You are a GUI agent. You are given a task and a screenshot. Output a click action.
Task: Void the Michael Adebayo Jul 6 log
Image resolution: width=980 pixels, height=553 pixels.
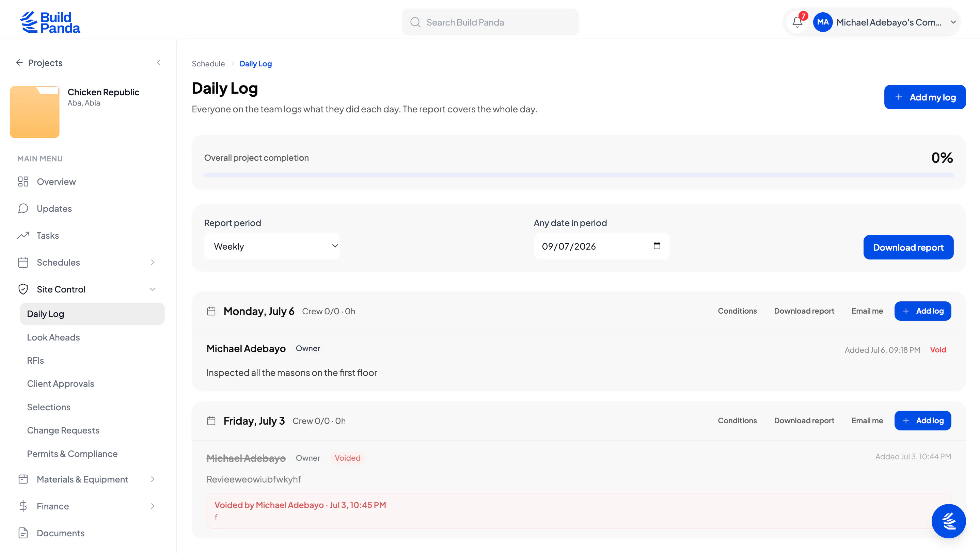[x=938, y=349]
